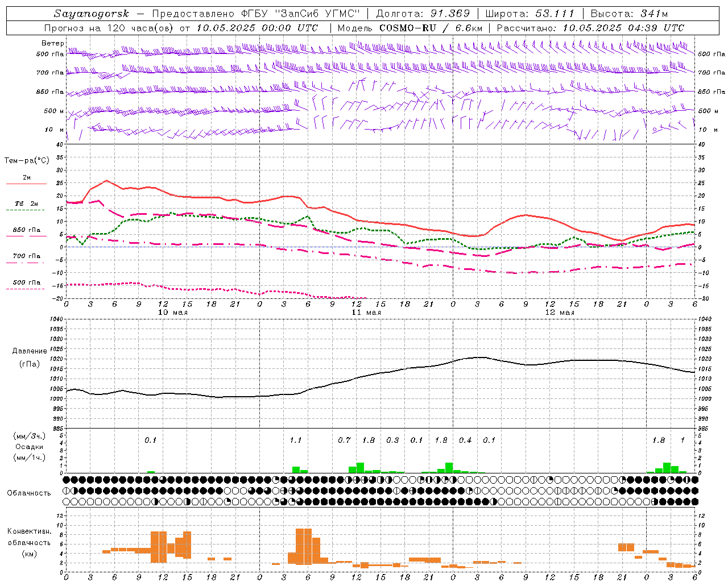The height and width of the screenshot is (582, 728).
Task: Click left wind-level label '10 м'
Action: (x=55, y=130)
